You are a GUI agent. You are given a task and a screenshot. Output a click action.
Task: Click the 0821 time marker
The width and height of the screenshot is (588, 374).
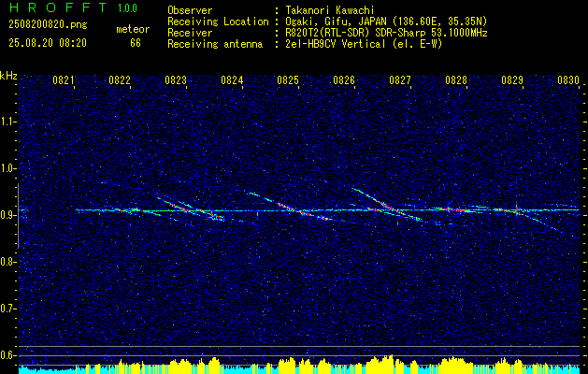(x=64, y=80)
